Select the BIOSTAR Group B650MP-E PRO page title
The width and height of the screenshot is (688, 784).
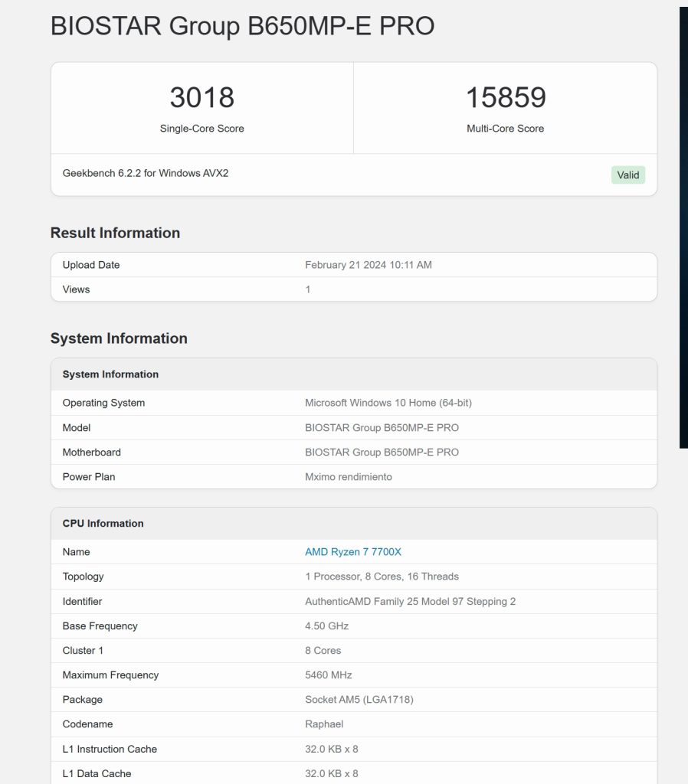pos(242,26)
